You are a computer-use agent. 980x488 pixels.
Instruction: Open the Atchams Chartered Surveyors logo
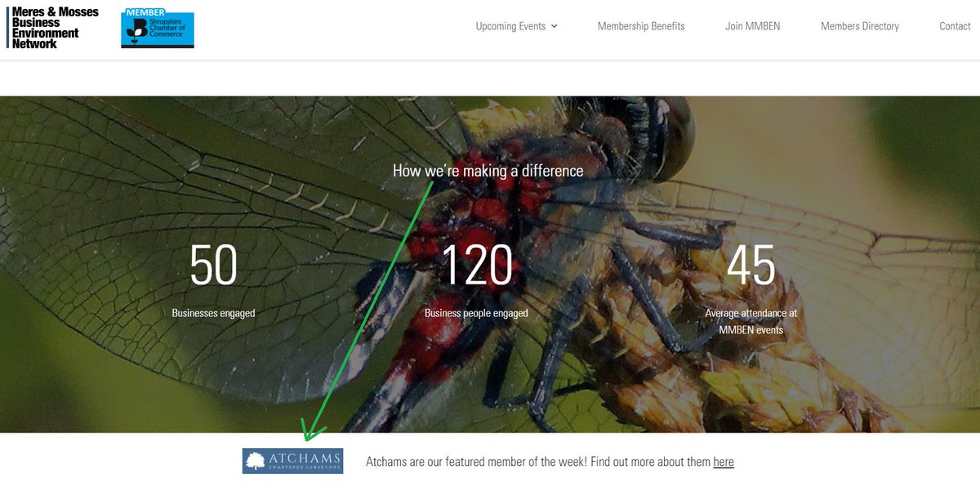coord(292,461)
